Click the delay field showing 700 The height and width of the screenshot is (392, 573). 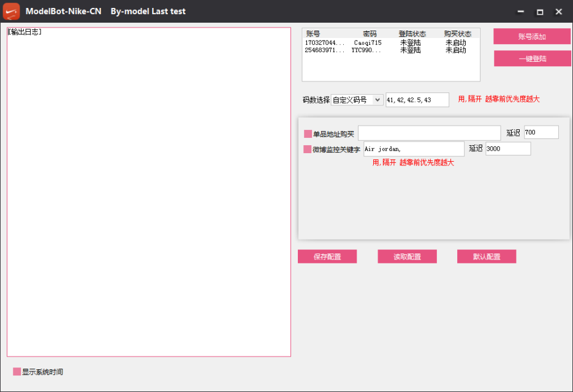tap(541, 132)
